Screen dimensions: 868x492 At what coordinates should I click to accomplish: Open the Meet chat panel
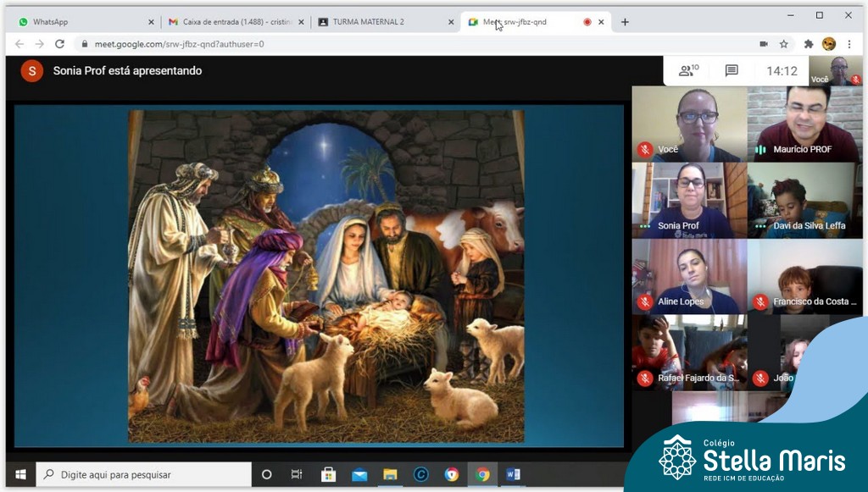click(x=732, y=71)
